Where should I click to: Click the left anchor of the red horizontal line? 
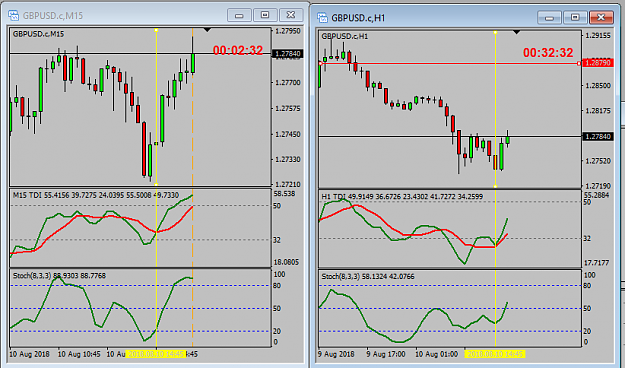(320, 63)
